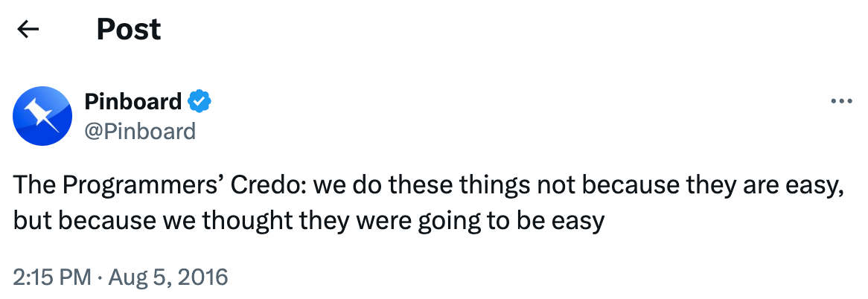Click the phrase "The Programmers' Credo"
This screenshot has height=299, width=868.
(137, 186)
